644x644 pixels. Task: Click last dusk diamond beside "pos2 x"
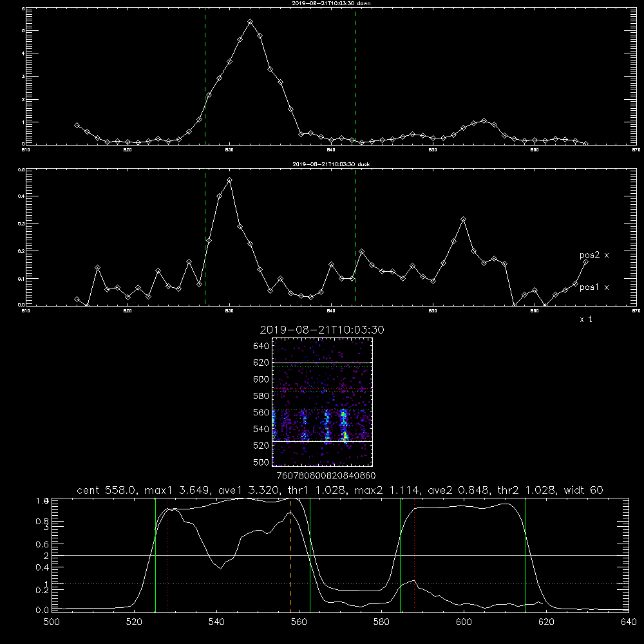(585, 261)
